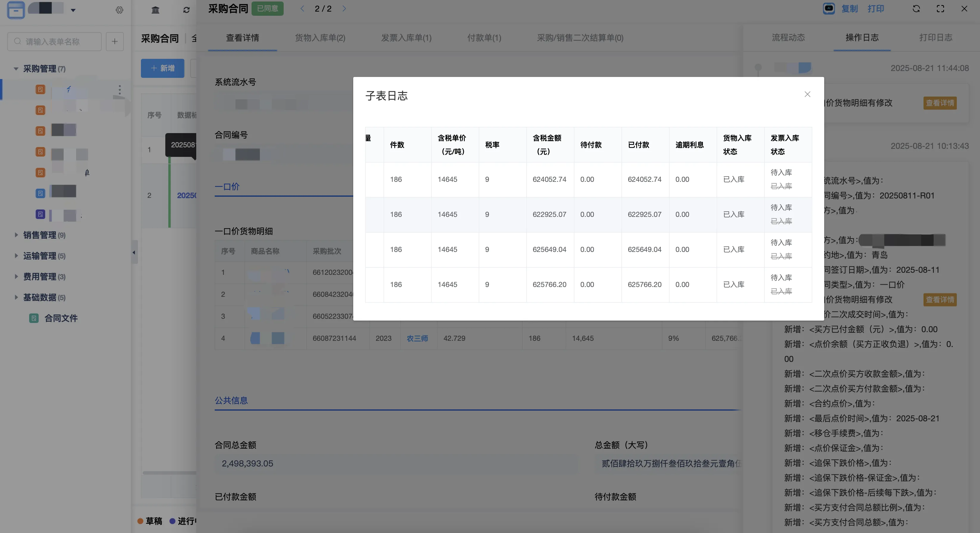Expand the 销售管理 tree group
The height and width of the screenshot is (533, 980).
[16, 235]
